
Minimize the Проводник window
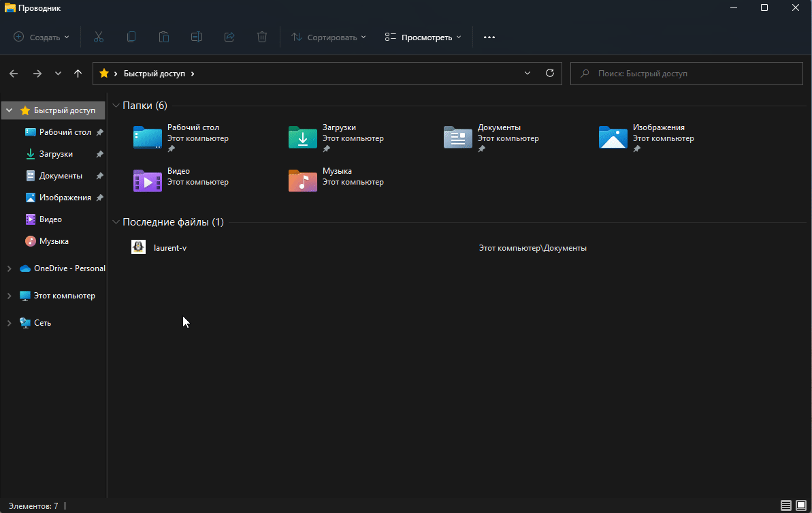coord(733,7)
